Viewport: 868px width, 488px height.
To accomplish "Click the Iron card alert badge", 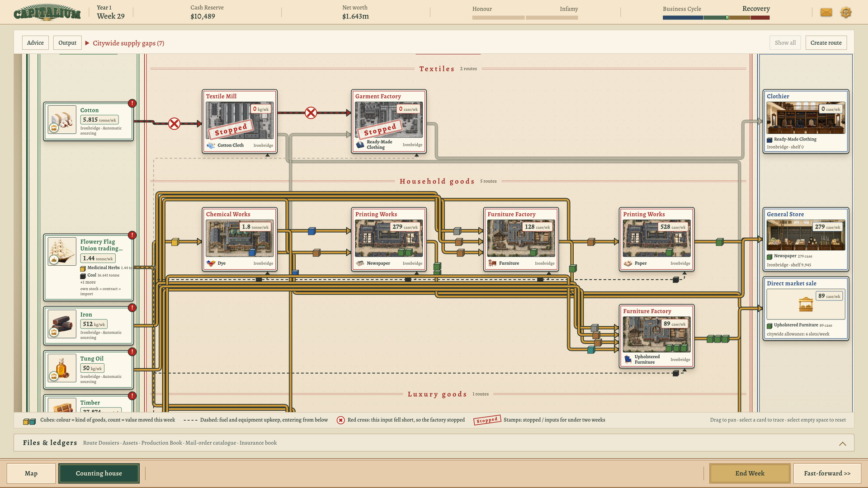I will click(132, 308).
